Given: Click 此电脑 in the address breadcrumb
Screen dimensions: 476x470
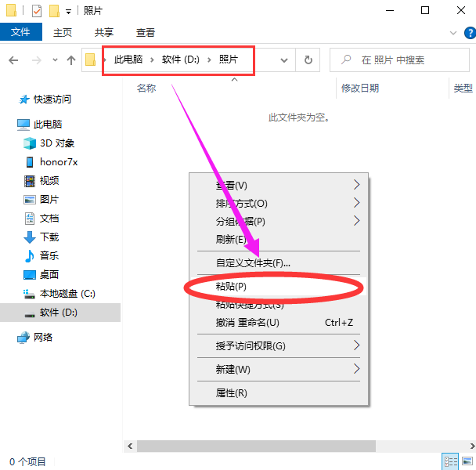Looking at the screenshot, I should 128,60.
